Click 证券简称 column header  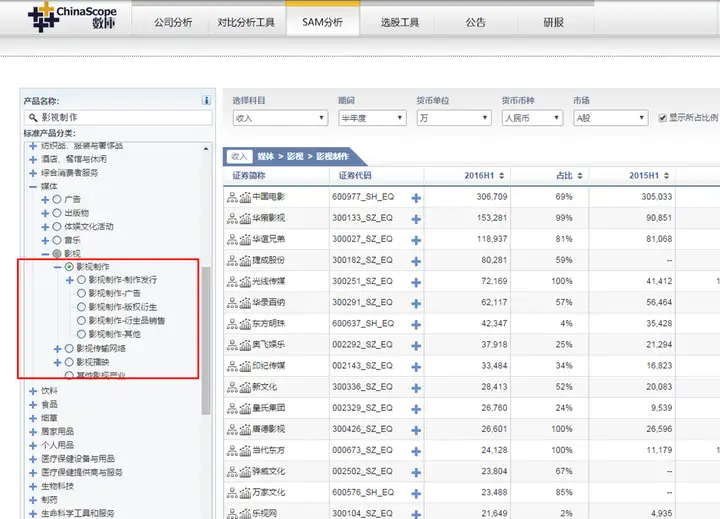[x=249, y=175]
